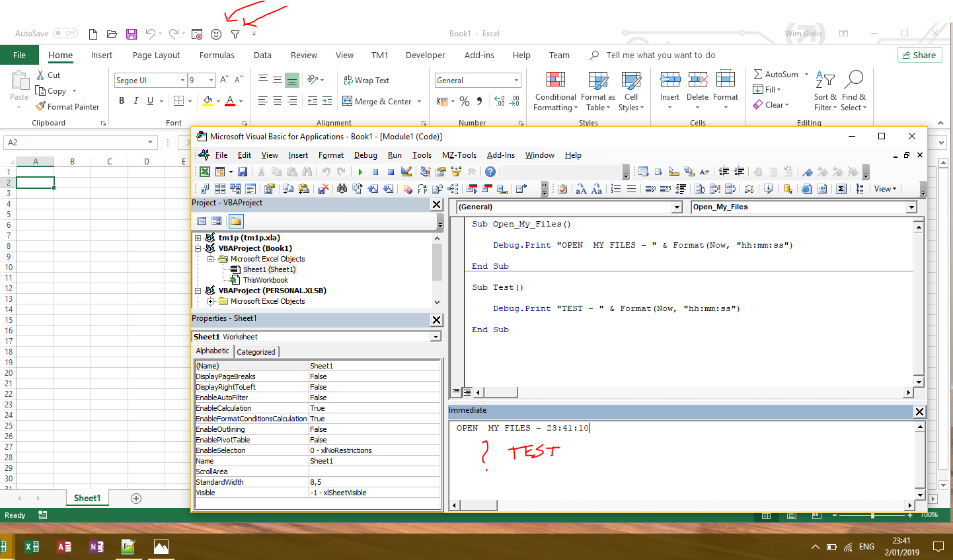Viewport: 953px width, 560px height.
Task: Open the Properties Window toolbar icon
Action: pyautogui.click(x=440, y=172)
